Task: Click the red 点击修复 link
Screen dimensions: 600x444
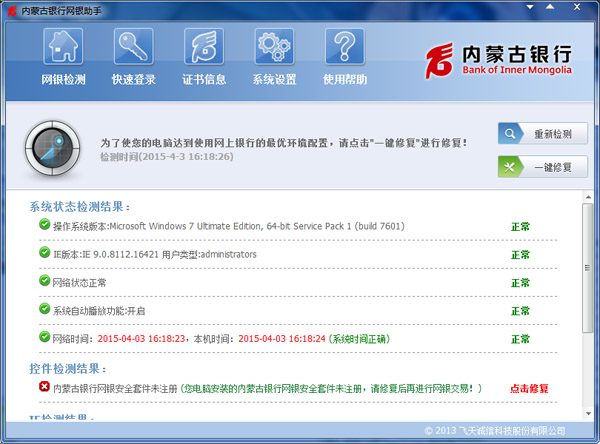Action: [529, 388]
